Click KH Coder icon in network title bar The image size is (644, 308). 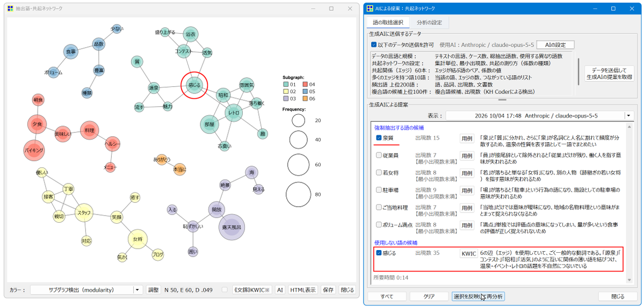tap(10, 9)
